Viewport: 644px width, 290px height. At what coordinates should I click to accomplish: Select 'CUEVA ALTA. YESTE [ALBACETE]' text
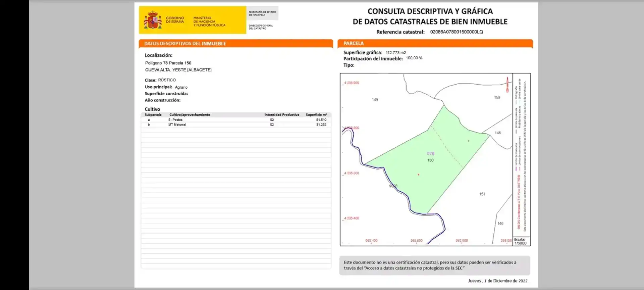pyautogui.click(x=178, y=70)
